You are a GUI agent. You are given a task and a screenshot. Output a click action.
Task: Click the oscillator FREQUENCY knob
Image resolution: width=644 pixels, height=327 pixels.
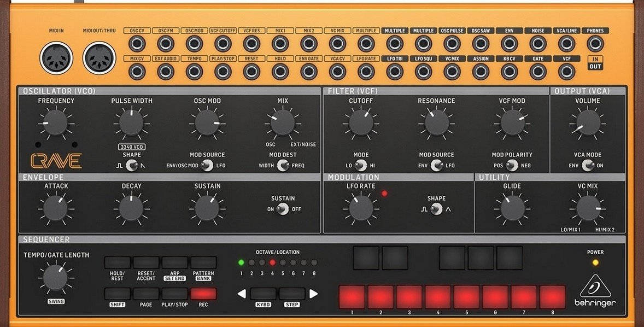(55, 122)
